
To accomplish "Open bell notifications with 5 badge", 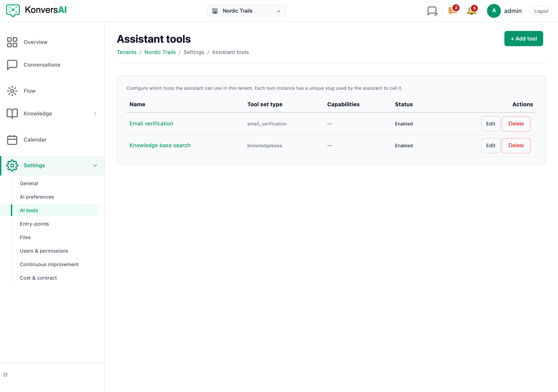I will [x=472, y=10].
